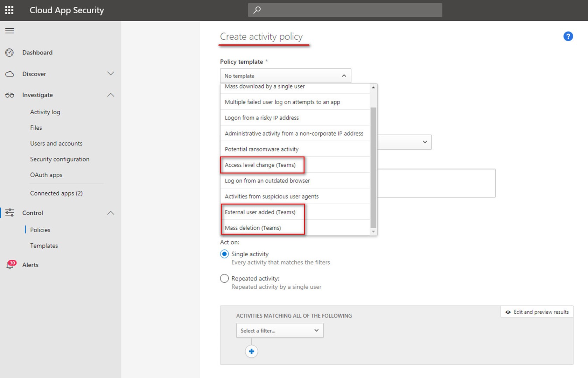Click the Discover cloud icon
588x378 pixels.
point(9,74)
